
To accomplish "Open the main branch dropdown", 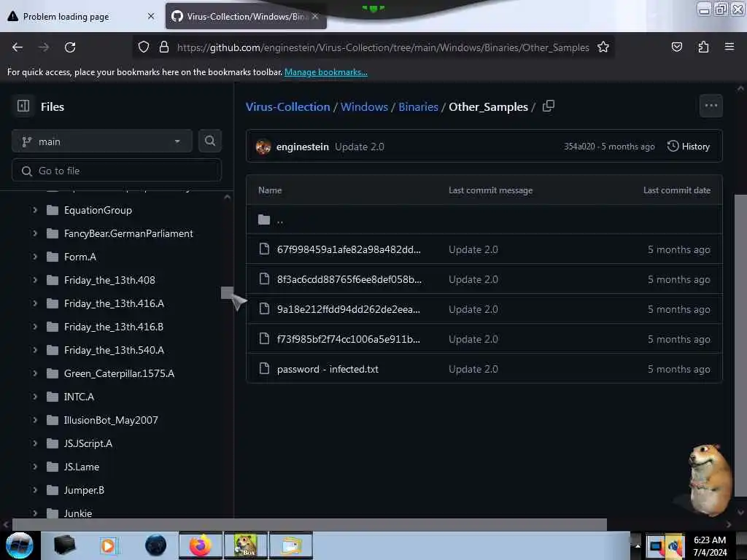I will pyautogui.click(x=102, y=141).
